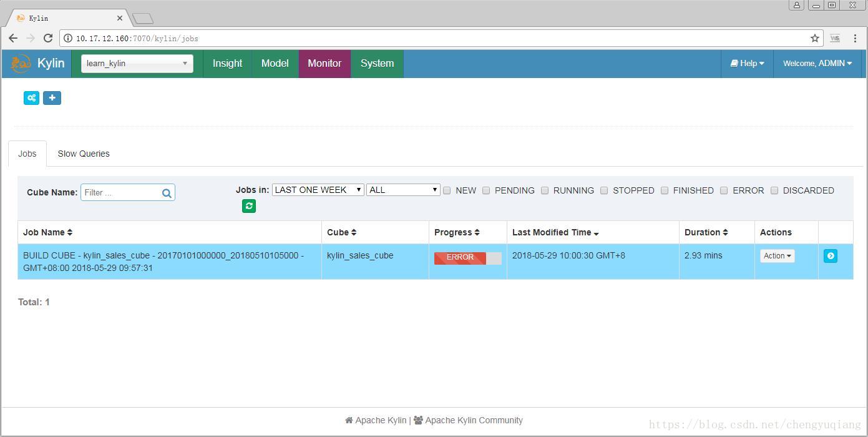The width and height of the screenshot is (868, 437).
Task: Click the search magnifier in Cube Name filter
Action: [167, 193]
